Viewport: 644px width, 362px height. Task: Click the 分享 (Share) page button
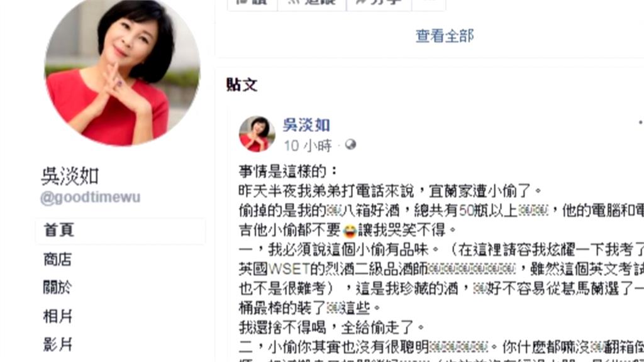pyautogui.click(x=379, y=4)
